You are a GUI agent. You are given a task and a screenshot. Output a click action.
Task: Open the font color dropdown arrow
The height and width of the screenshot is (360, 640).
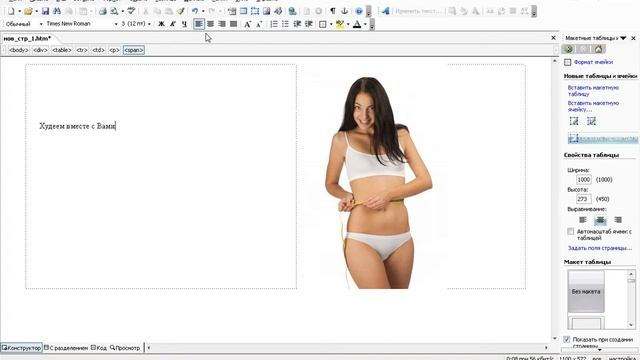[x=365, y=24]
